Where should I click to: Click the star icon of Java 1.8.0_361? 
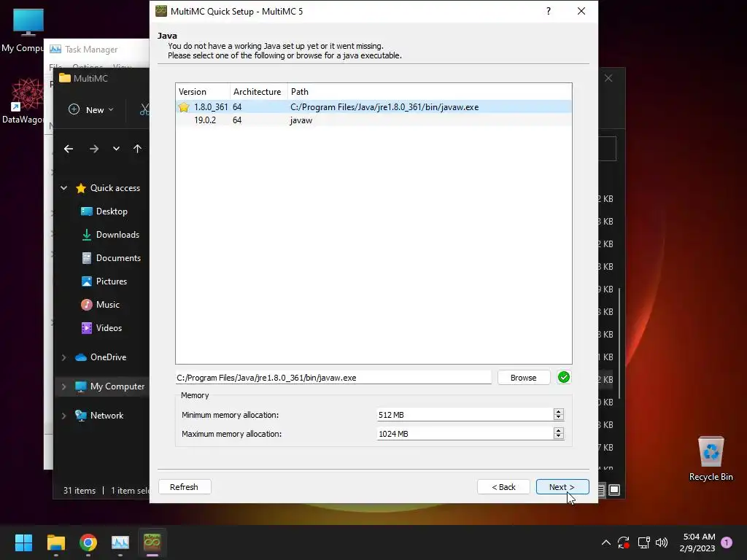[x=184, y=107]
